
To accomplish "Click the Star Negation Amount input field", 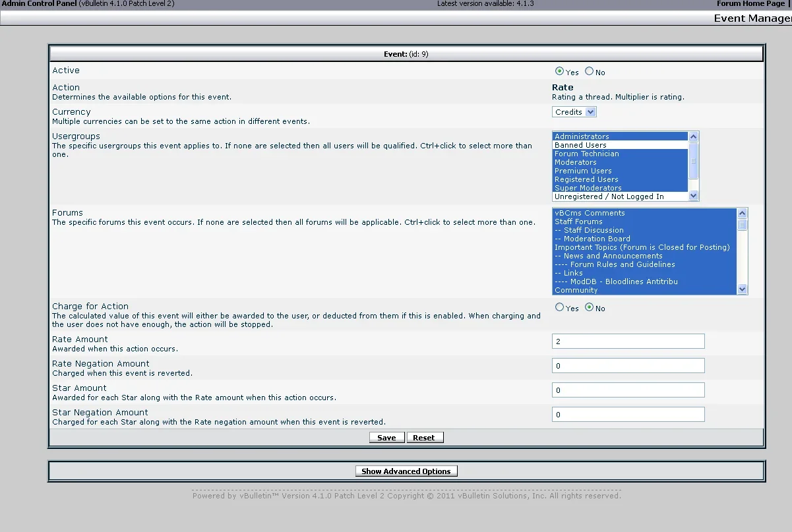I will (628, 414).
